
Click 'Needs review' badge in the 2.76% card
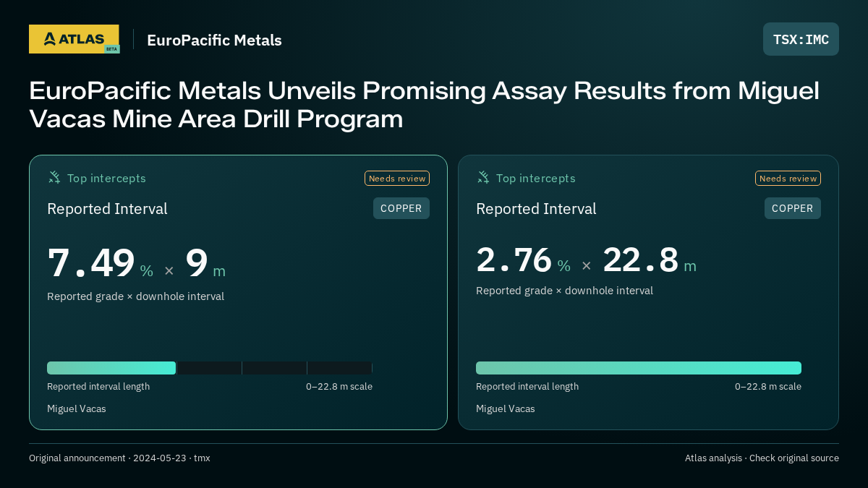click(788, 179)
